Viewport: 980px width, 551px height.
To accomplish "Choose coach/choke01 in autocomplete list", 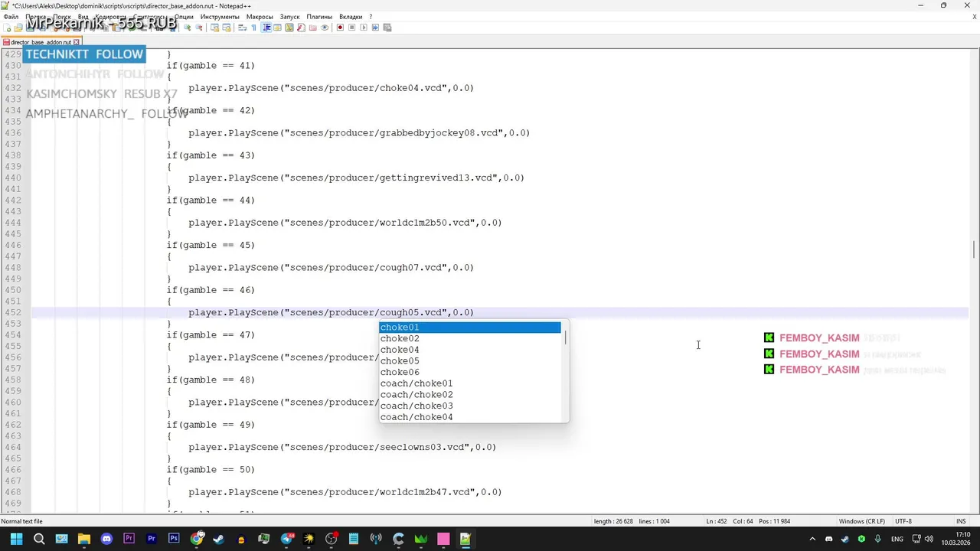I will (470, 383).
